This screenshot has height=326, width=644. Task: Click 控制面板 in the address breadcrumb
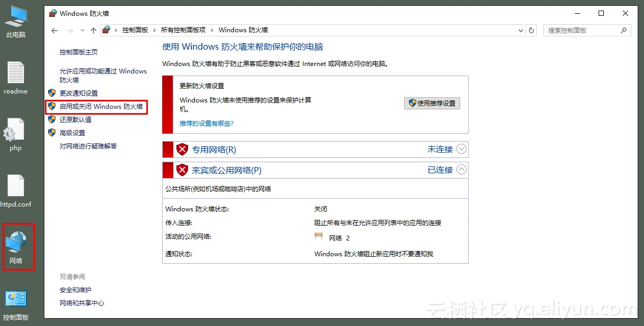tap(135, 31)
